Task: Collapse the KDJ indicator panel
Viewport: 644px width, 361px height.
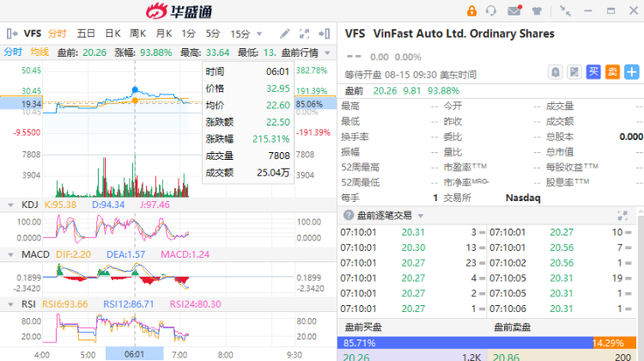Action: click(x=10, y=205)
